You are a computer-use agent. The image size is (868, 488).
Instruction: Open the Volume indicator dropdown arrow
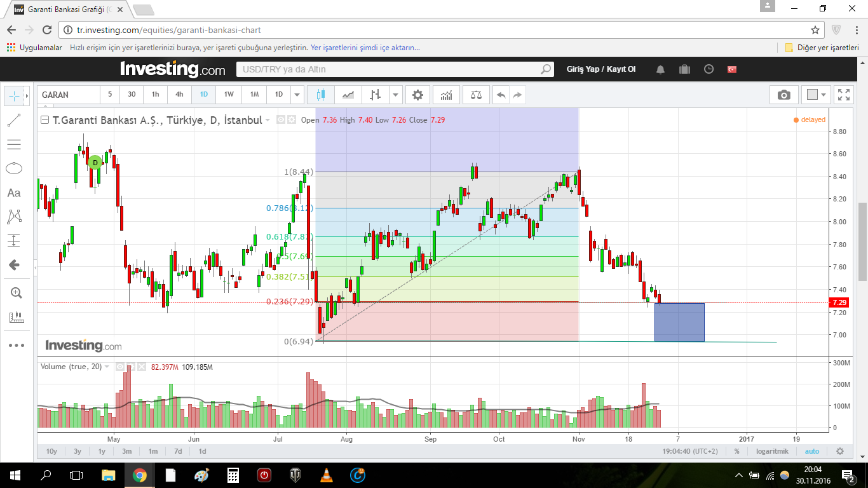tap(107, 367)
